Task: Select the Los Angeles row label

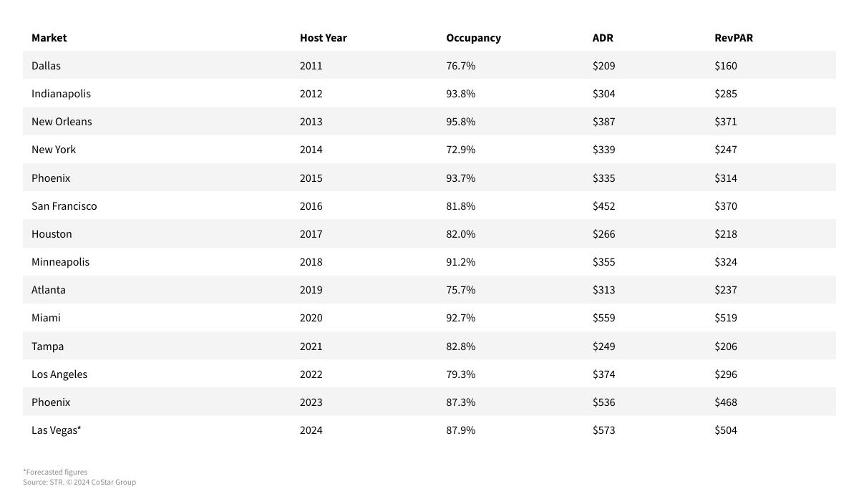Action: [59, 374]
